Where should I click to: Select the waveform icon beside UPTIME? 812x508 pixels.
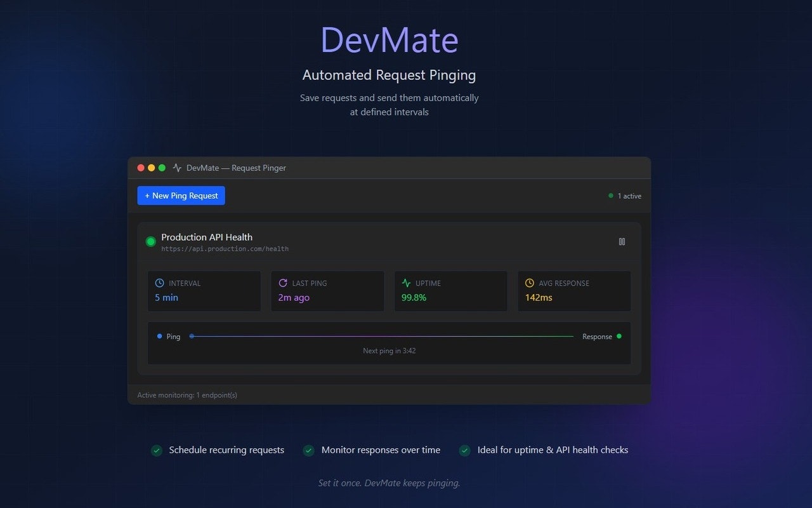406,283
